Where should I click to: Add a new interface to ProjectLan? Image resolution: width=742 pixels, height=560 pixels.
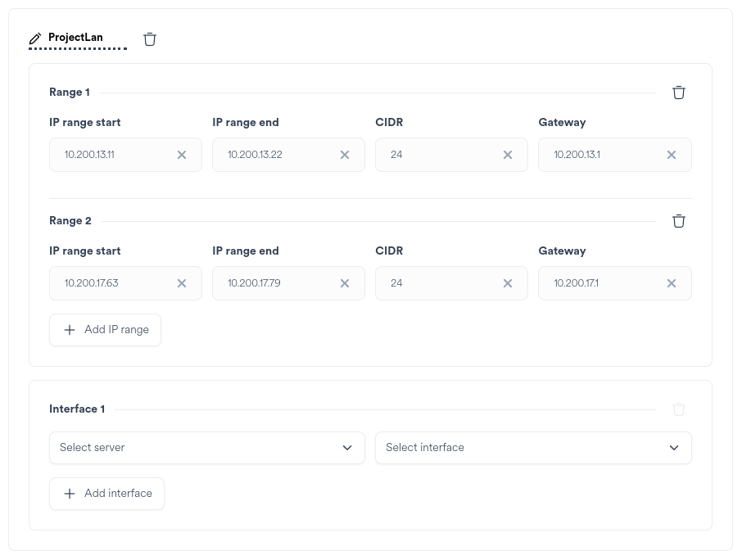coord(106,493)
